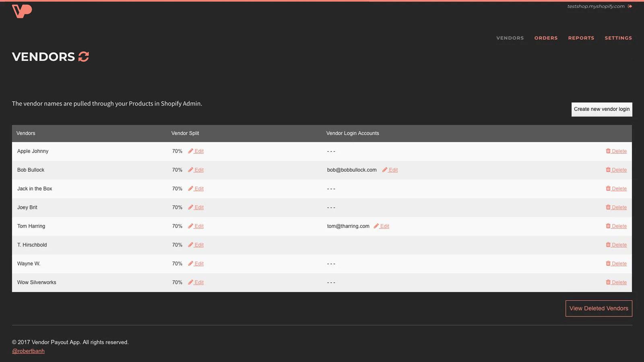
Task: Click the pencil edit icon for Wayne W.
Action: [190, 263]
